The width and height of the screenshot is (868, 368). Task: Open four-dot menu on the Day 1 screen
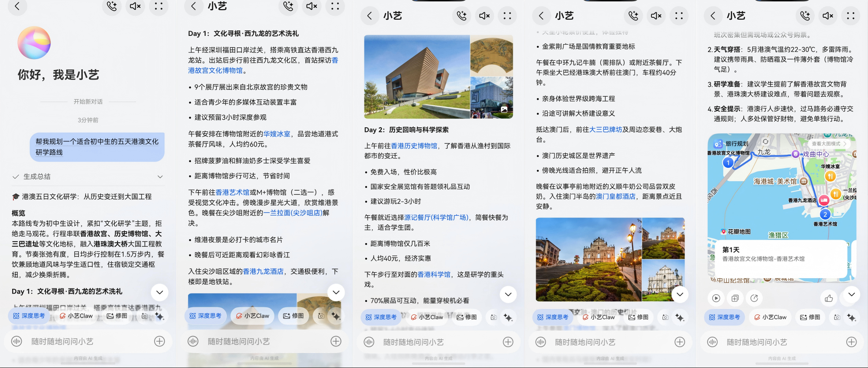click(335, 6)
